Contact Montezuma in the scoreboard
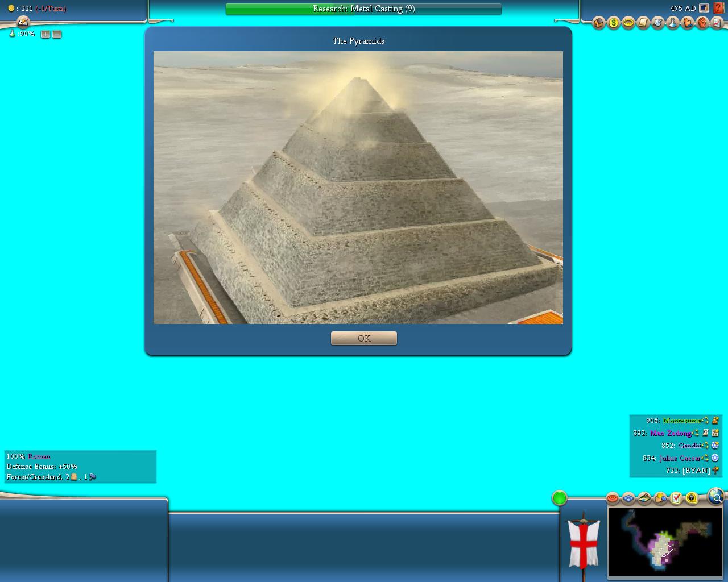The image size is (728, 582). (682, 421)
